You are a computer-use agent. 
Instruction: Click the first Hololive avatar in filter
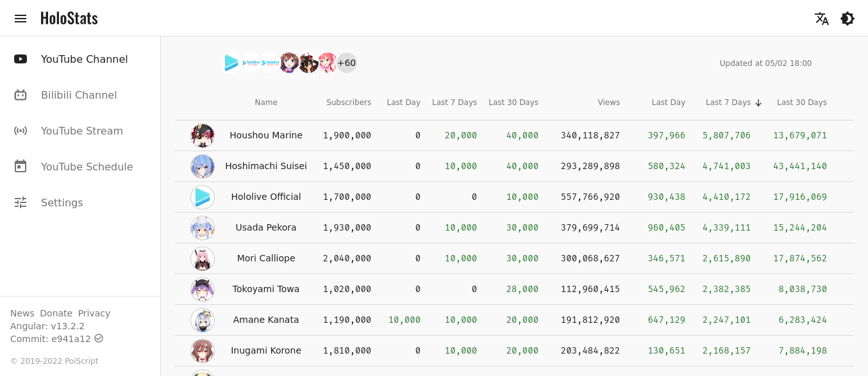coord(231,63)
